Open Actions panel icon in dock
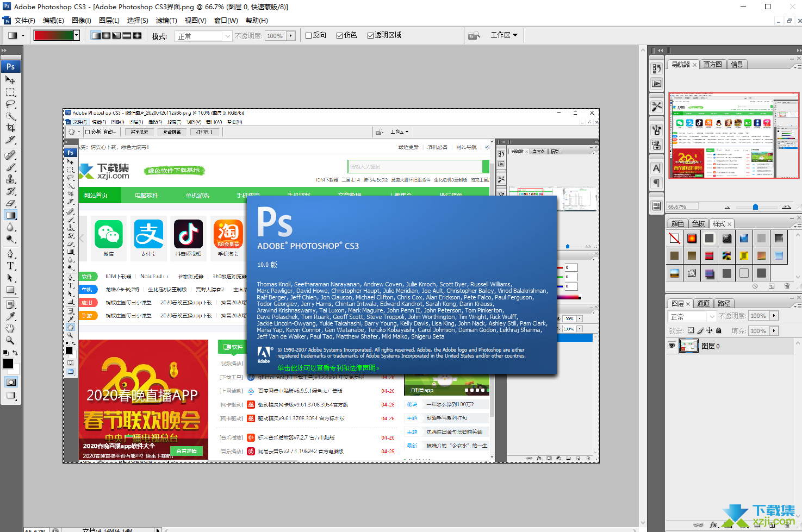The width and height of the screenshot is (802, 532). pos(657,84)
